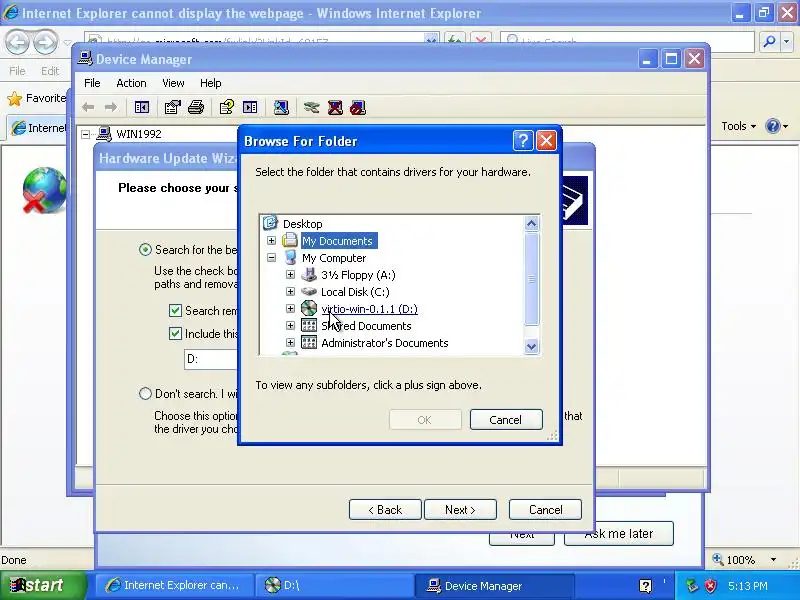
Task: Click Cancel in the Hardware Update Wizard
Action: [545, 509]
